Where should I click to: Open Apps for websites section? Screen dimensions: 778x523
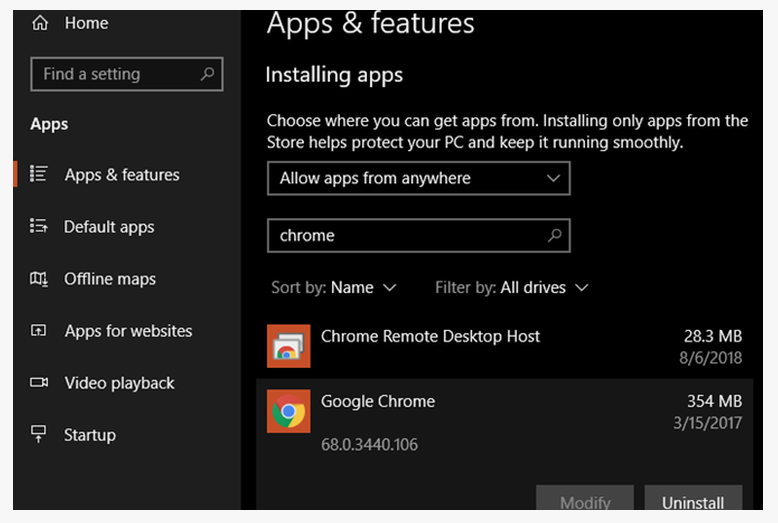pos(129,331)
